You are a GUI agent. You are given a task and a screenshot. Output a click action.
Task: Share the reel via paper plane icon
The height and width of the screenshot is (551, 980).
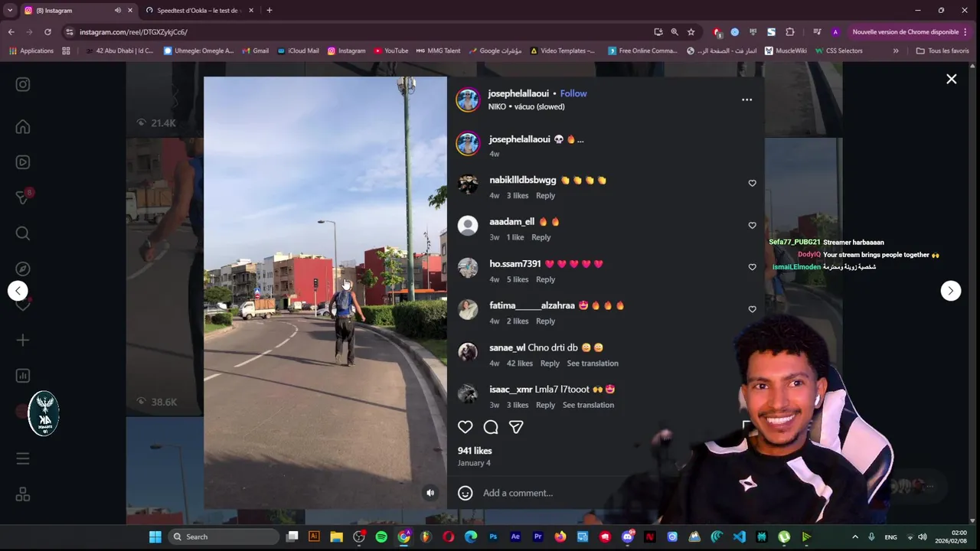pyautogui.click(x=516, y=427)
